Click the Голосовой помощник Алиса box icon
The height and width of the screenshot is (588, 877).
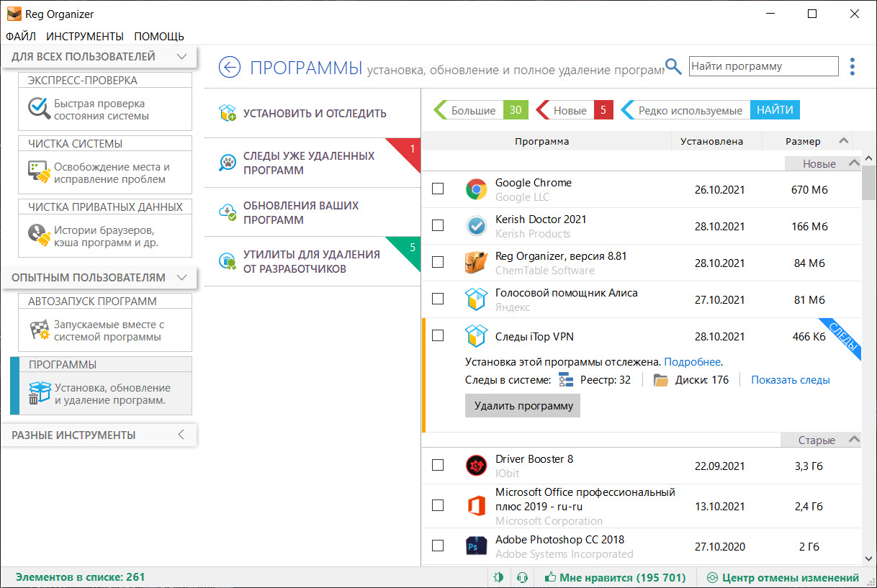[x=476, y=300]
